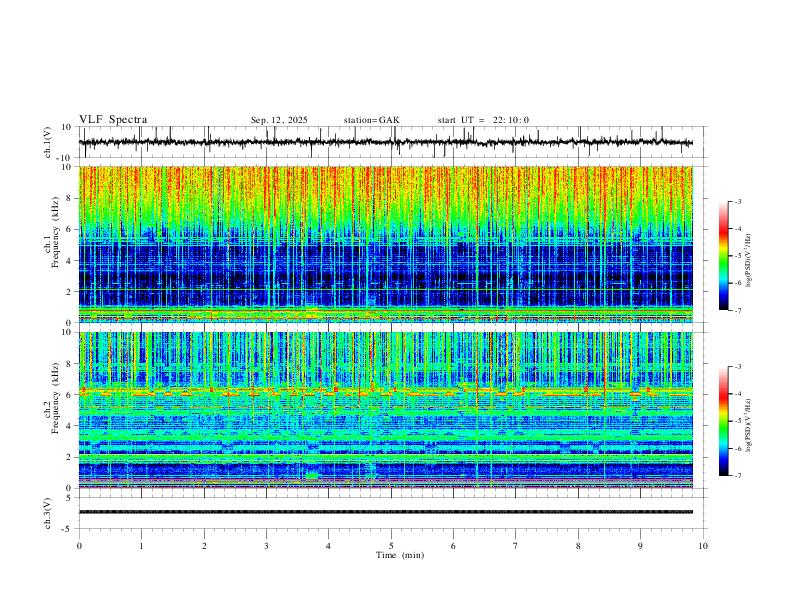Click the "-7" label on the upper color bar
This screenshot has width=792, height=612.
[x=738, y=310]
